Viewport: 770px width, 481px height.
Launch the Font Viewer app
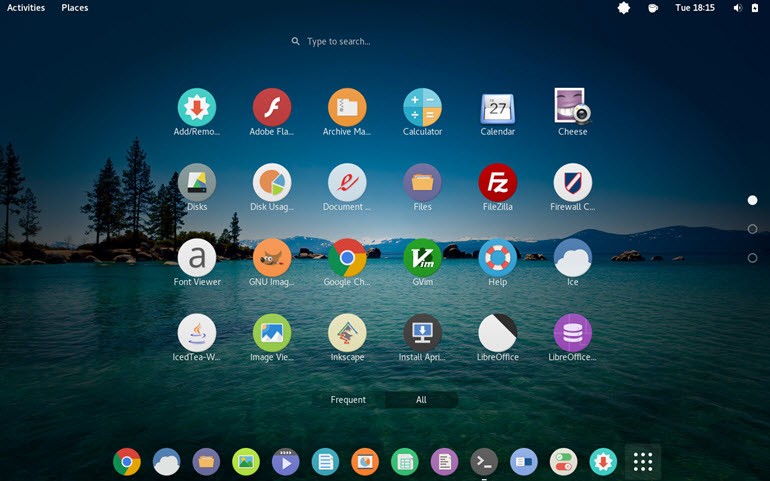[x=197, y=258]
